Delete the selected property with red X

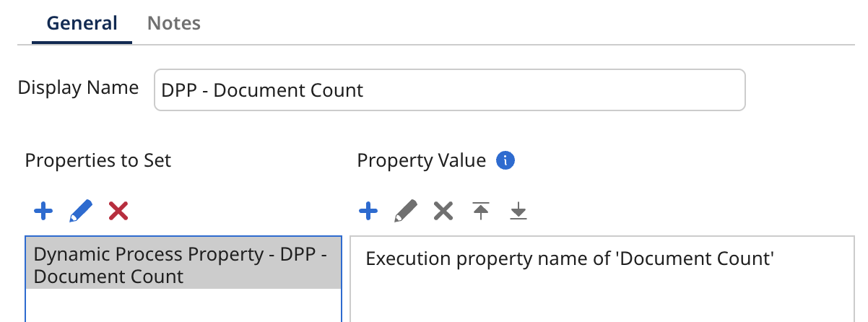click(x=118, y=211)
